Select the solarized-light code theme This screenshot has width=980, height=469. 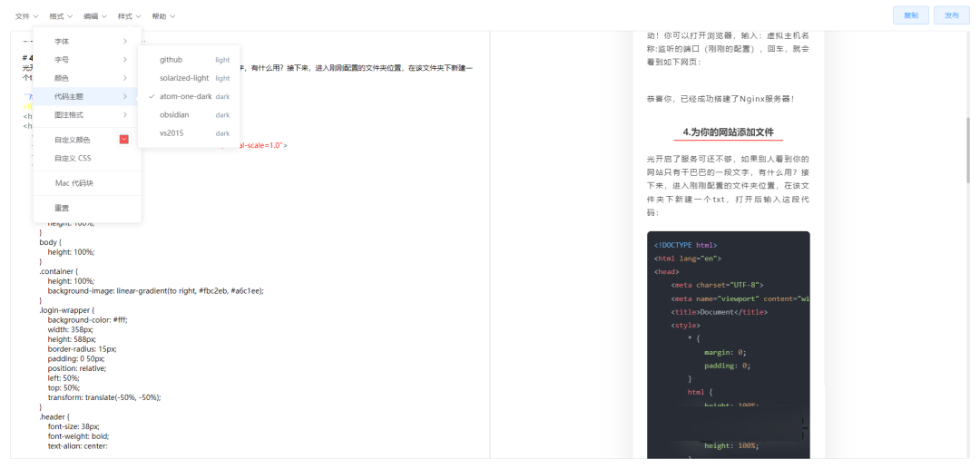(x=189, y=78)
